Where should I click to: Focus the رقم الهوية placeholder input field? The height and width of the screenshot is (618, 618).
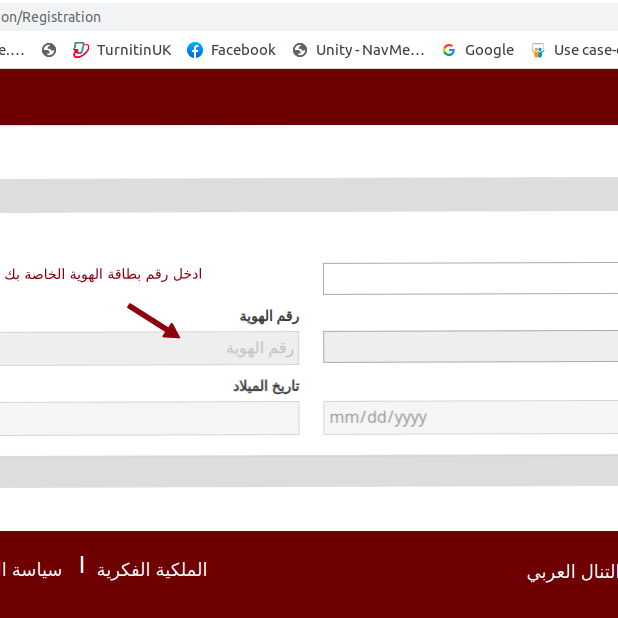click(149, 348)
